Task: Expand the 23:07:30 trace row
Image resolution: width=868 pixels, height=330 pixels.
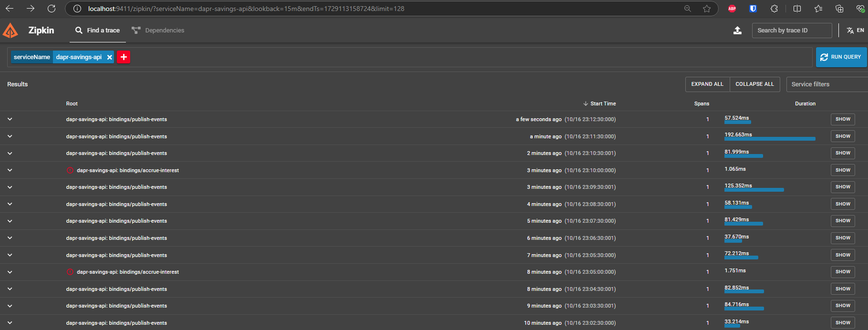Action: click(x=10, y=221)
